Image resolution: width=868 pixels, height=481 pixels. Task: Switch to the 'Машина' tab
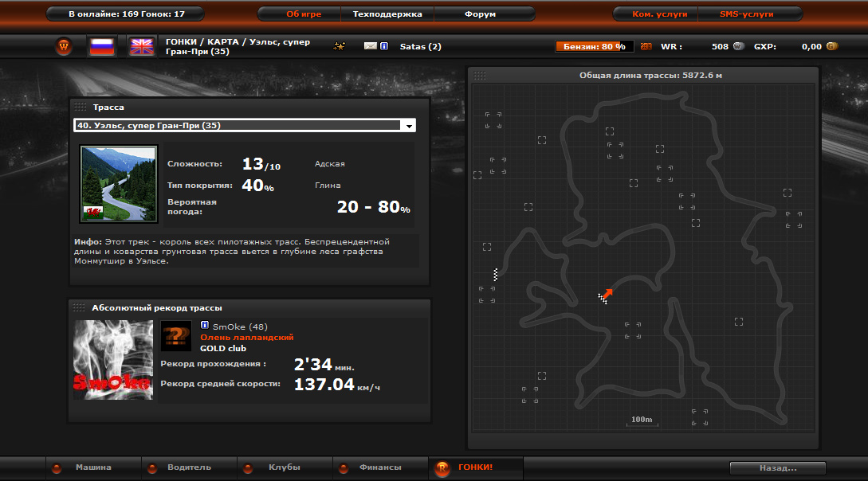coord(93,467)
